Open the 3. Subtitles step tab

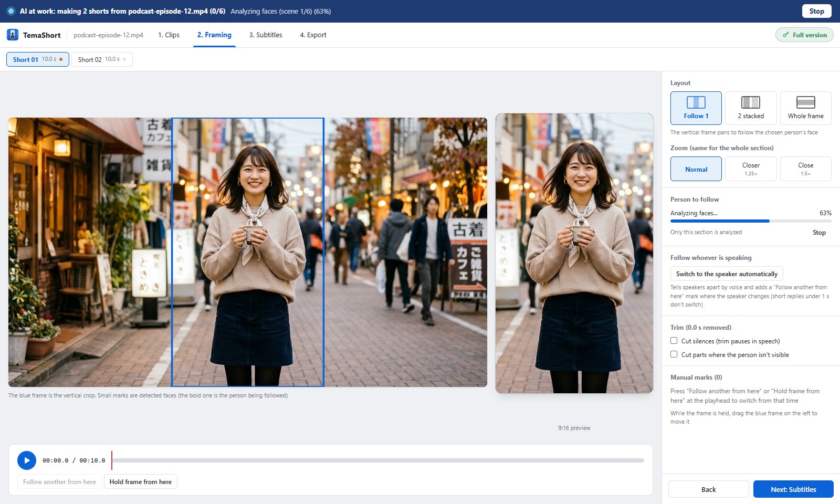tap(266, 35)
